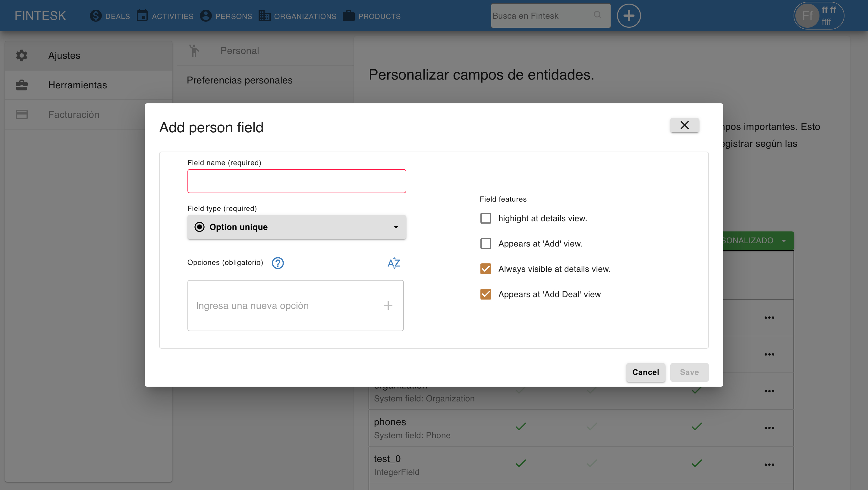The height and width of the screenshot is (490, 868).
Task: Close the Add person field dialog
Action: pos(684,125)
